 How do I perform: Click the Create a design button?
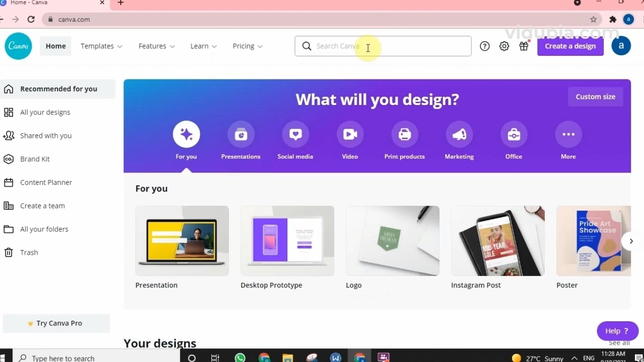point(570,46)
